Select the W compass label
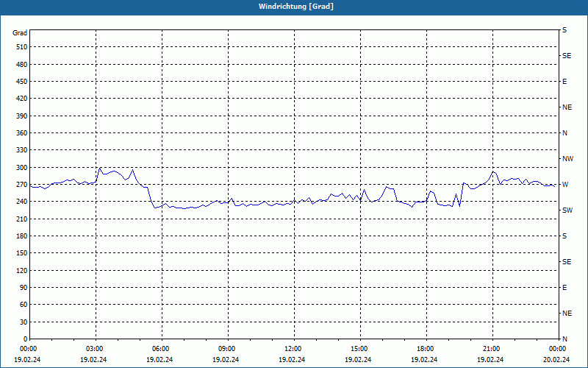Viewport: 588px width, 368px height. [565, 185]
